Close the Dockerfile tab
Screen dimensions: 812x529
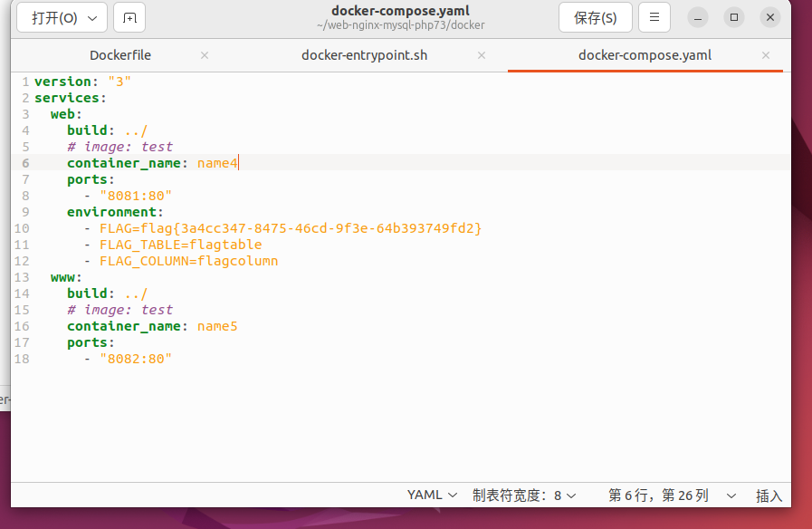click(x=205, y=55)
